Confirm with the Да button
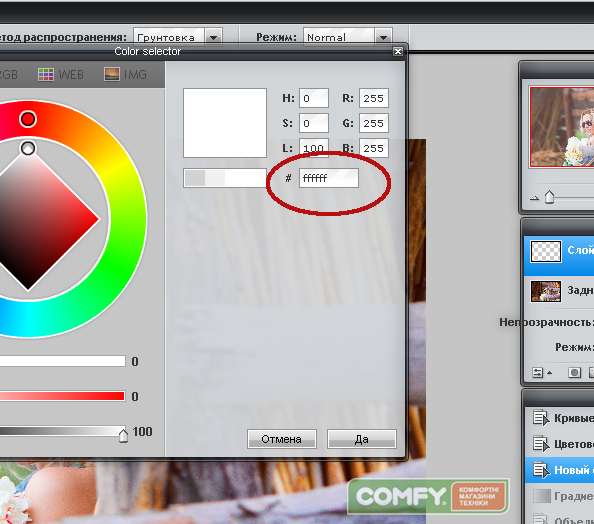The height and width of the screenshot is (524, 594). 361,439
